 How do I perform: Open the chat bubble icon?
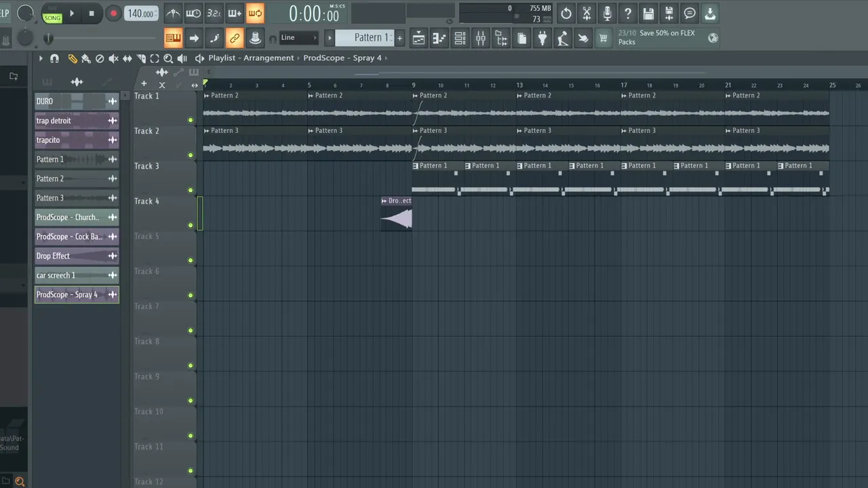coord(690,13)
